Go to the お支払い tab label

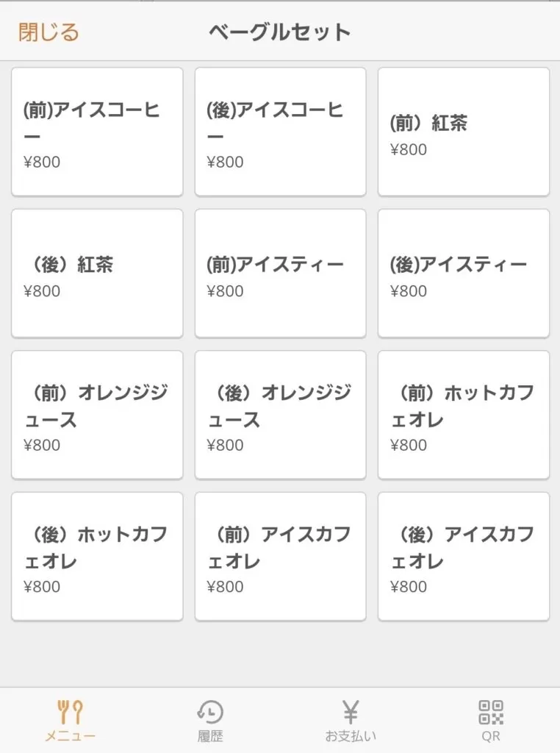(351, 736)
